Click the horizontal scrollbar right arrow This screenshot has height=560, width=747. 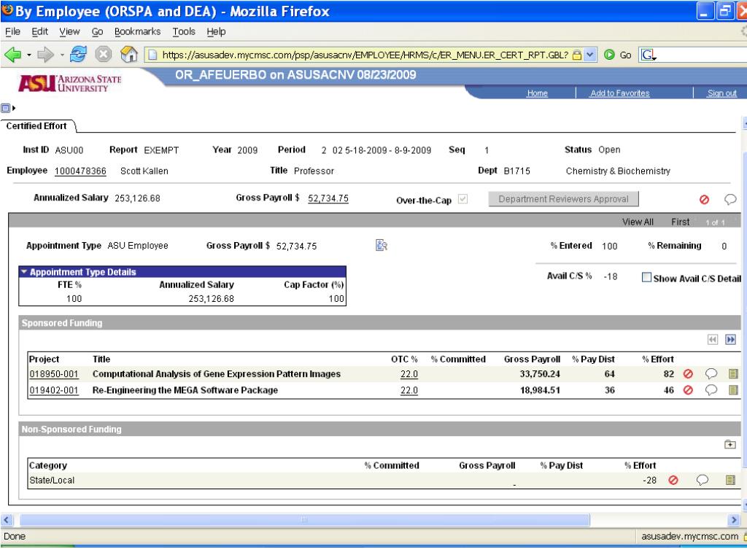click(734, 519)
